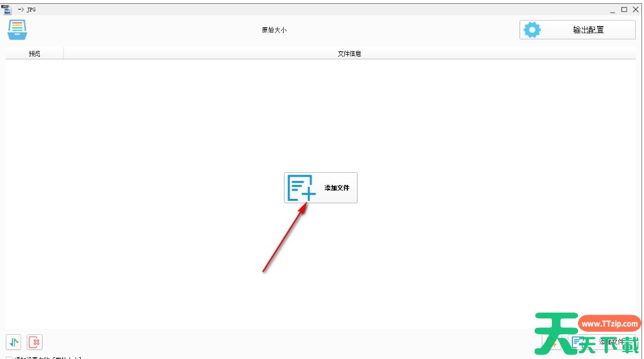Toggle the checkbox at the bottom left

point(9,358)
